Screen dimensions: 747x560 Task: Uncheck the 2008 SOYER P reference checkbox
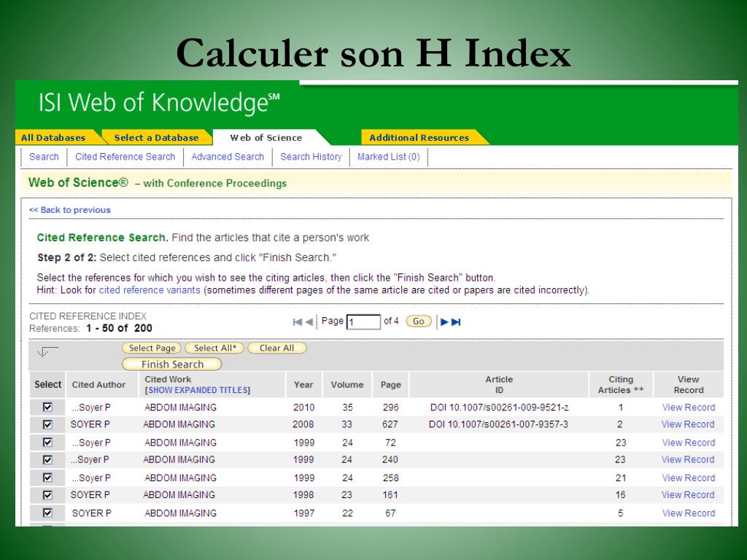[47, 424]
